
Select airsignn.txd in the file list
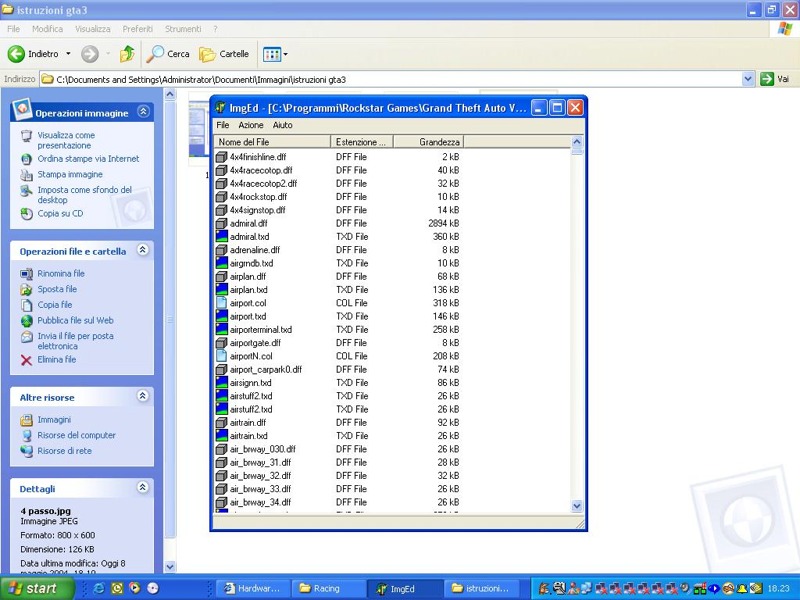pyautogui.click(x=250, y=383)
